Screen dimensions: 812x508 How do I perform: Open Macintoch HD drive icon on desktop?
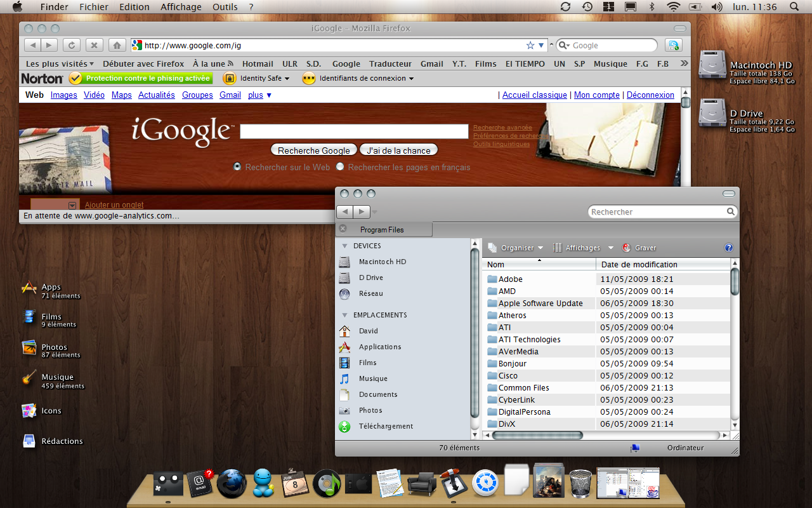712,64
